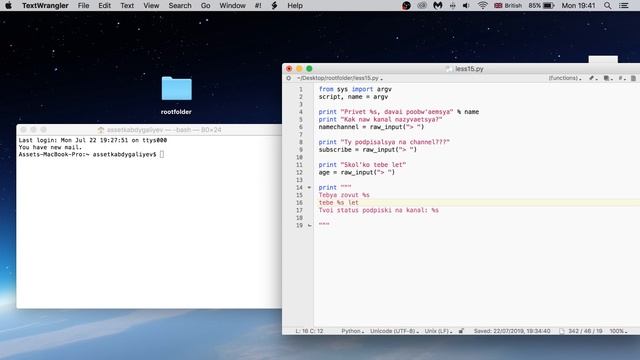Click the Mon 19:41 clock

pyautogui.click(x=578, y=5)
